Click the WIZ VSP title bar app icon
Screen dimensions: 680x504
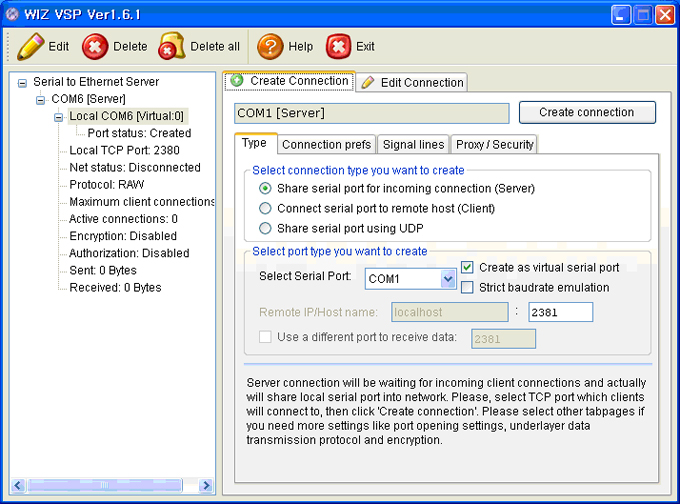[13, 14]
